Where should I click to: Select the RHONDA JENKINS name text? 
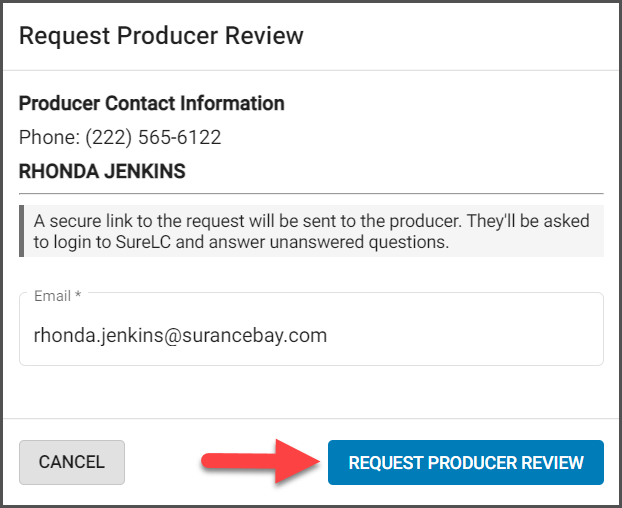pyautogui.click(x=102, y=172)
